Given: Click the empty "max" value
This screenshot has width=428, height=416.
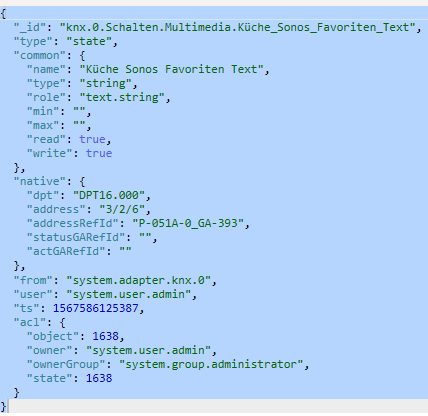Looking at the screenshot, I should coord(79,125).
